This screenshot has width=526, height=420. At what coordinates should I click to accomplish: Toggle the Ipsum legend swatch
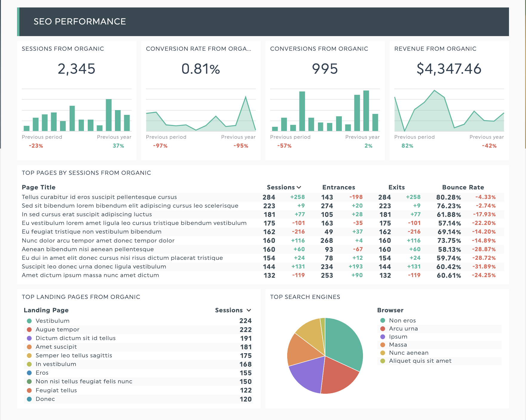(383, 337)
